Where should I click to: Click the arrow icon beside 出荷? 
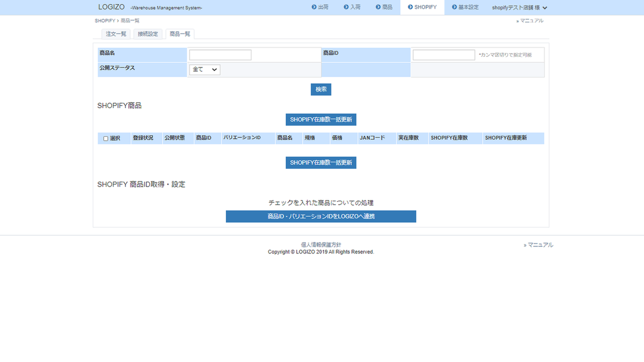pos(314,7)
